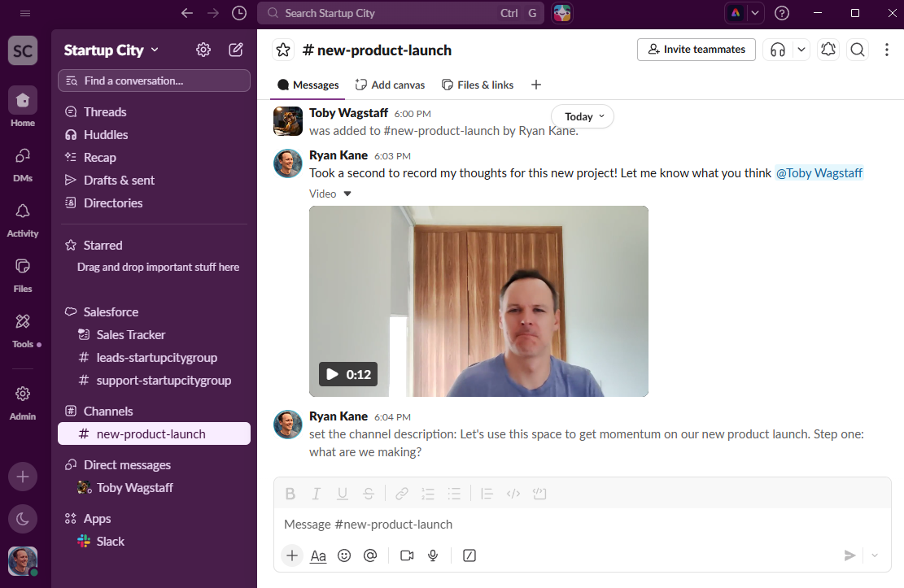Open leads-startupcitygroup channel
Viewport: 904px width, 588px height.
154,358
